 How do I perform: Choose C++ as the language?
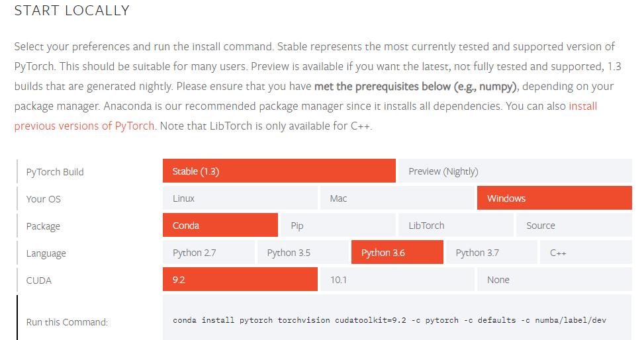point(585,253)
